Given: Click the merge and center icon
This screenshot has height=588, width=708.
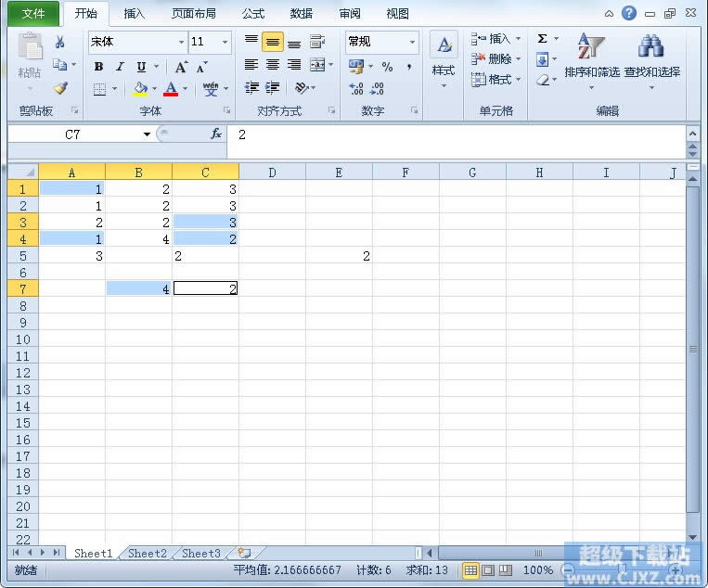Looking at the screenshot, I should click(x=317, y=65).
